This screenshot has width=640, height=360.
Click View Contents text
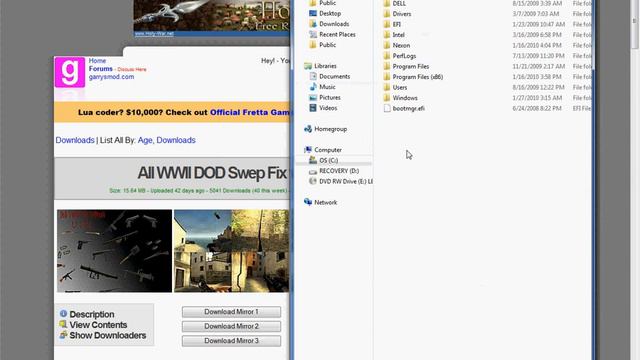[x=98, y=325]
